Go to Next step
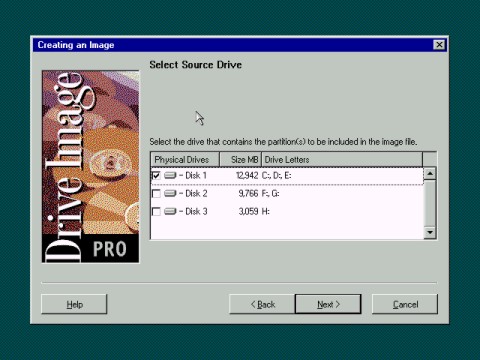This screenshot has width=480, height=360. (x=328, y=304)
